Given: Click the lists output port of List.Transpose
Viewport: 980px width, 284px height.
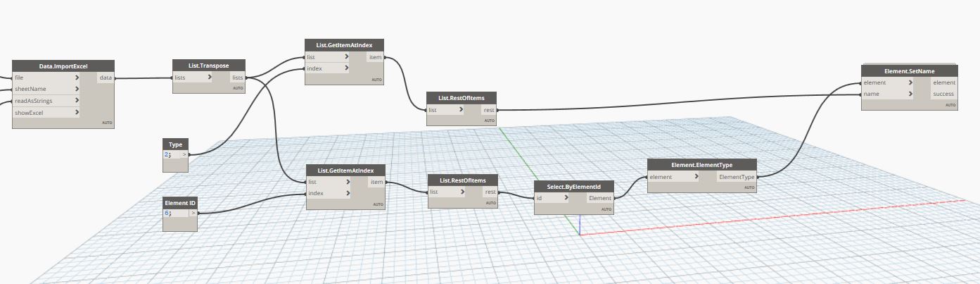Looking at the screenshot, I should pos(238,78).
